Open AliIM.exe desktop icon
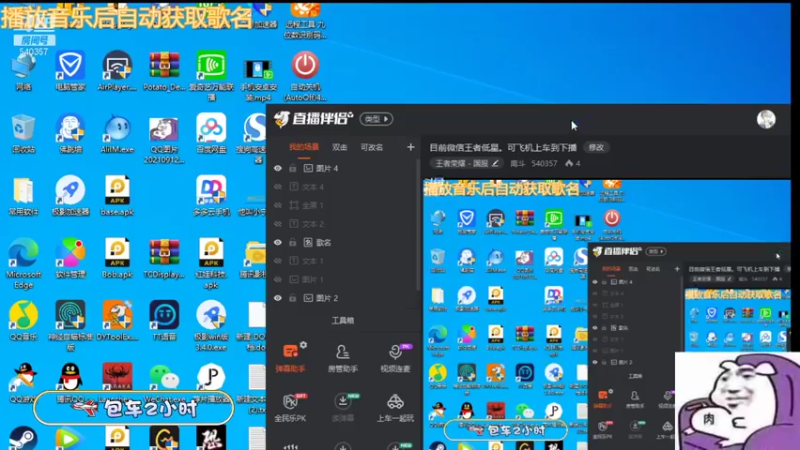 (x=117, y=134)
